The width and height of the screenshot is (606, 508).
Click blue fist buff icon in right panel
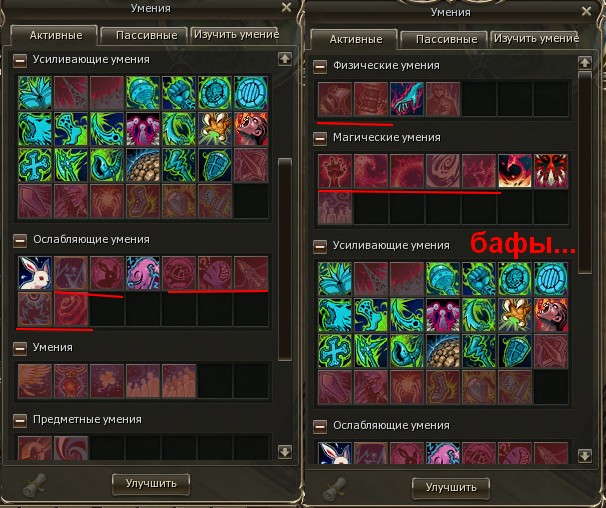click(x=479, y=279)
